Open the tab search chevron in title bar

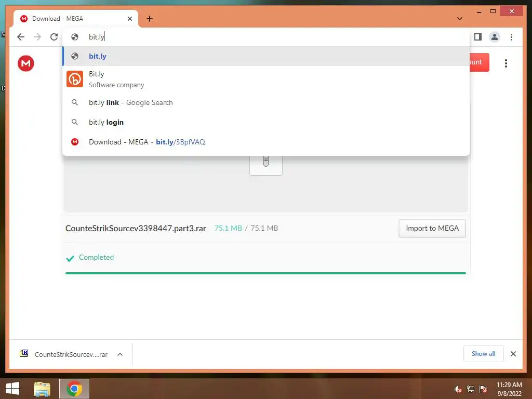pyautogui.click(x=460, y=19)
